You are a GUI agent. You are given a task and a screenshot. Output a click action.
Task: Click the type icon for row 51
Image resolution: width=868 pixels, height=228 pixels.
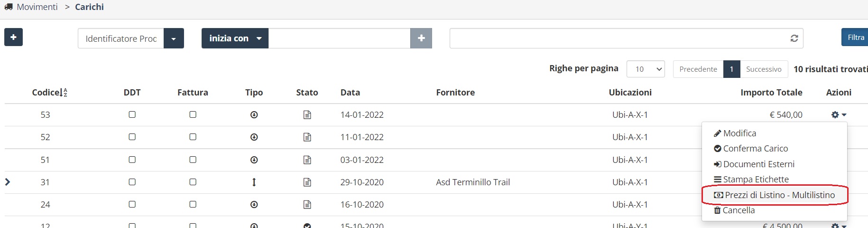click(x=254, y=160)
